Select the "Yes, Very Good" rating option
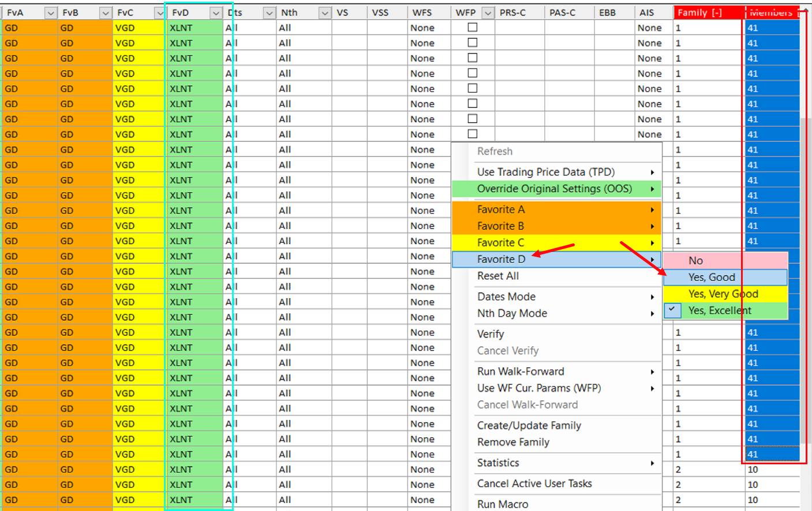 723,294
